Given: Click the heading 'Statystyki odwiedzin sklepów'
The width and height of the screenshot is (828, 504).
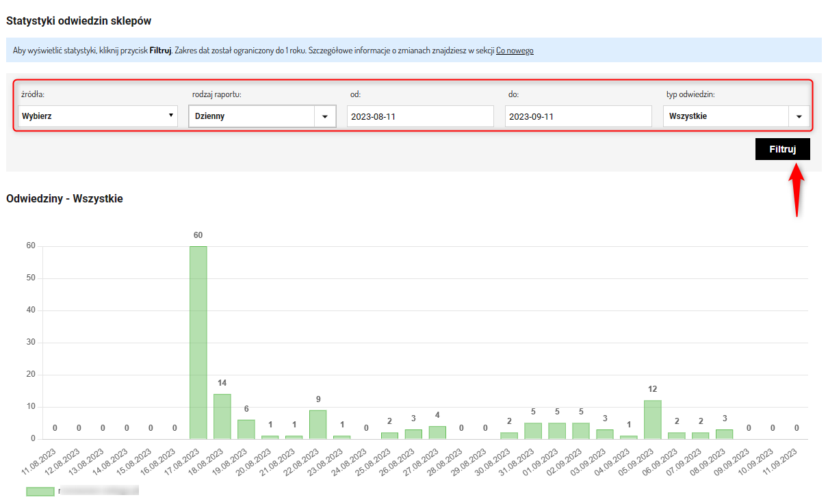Looking at the screenshot, I should click(79, 21).
